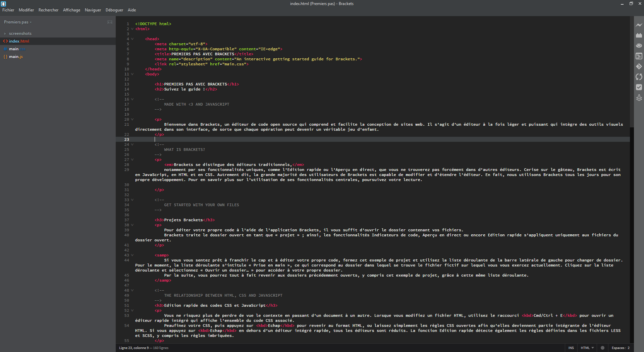Click 'WHAT IS BRACKETS?' comment text
644x352 pixels.
point(184,150)
